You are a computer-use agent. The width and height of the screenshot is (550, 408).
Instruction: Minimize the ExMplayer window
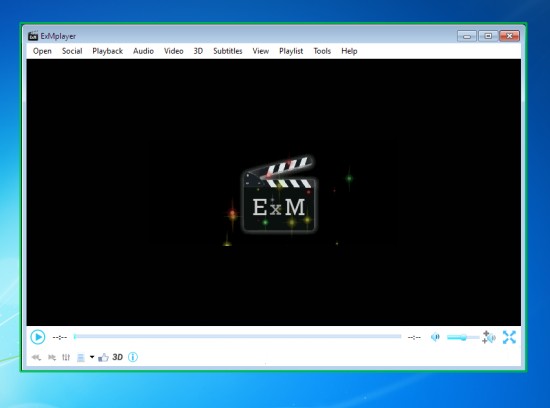[x=467, y=36]
